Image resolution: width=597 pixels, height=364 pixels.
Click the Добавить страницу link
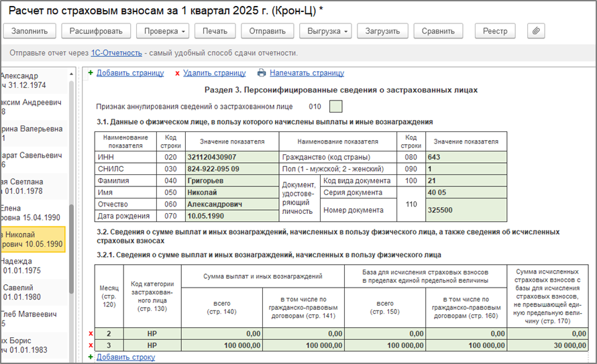point(130,72)
